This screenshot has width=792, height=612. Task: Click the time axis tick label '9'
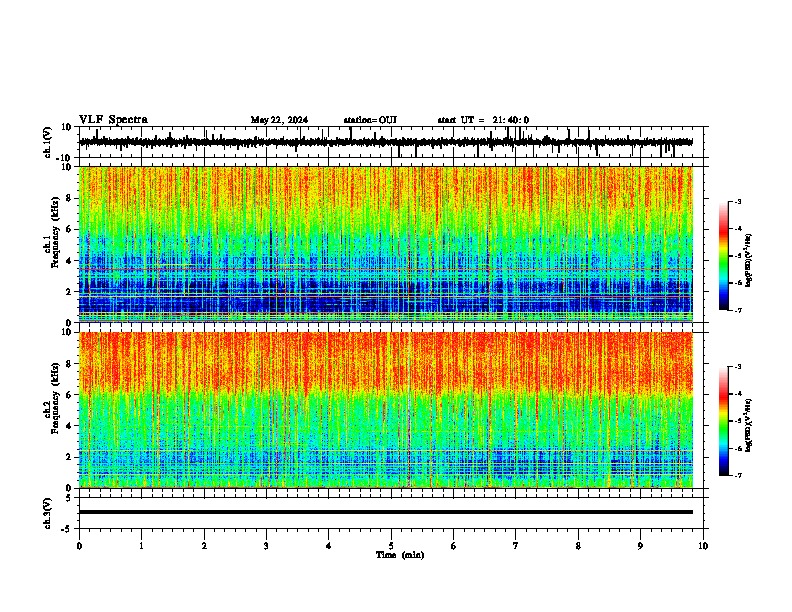(640, 546)
